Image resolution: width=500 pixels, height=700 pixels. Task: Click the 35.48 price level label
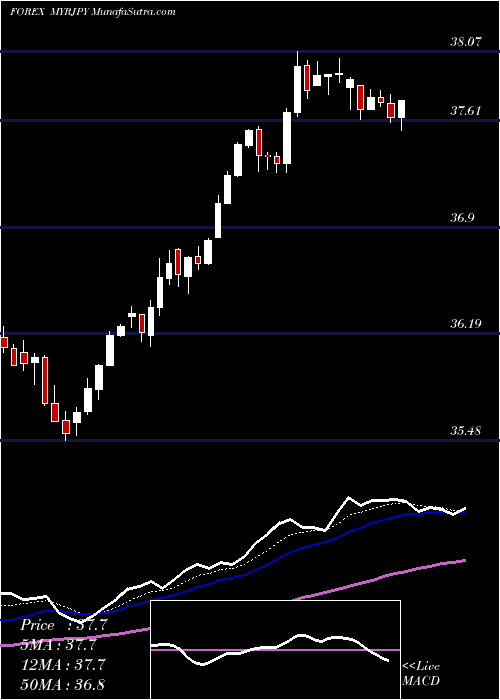pyautogui.click(x=466, y=431)
